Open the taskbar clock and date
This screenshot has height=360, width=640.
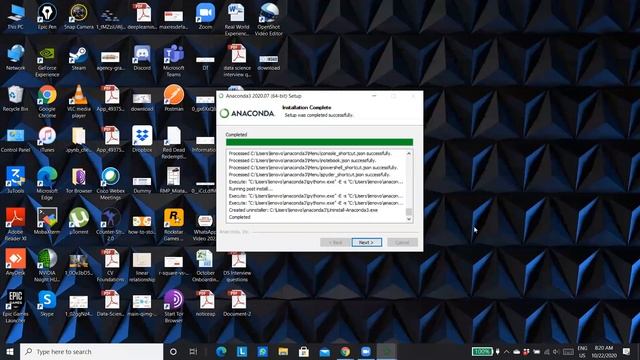click(x=604, y=351)
